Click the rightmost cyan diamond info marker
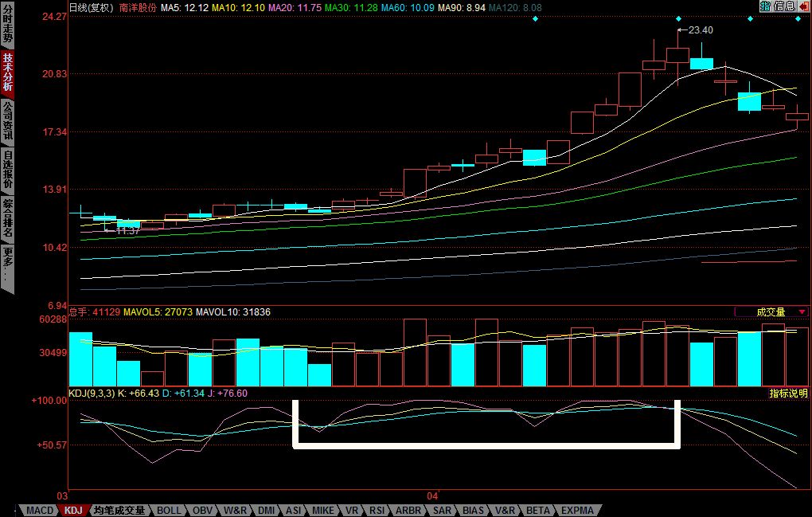This screenshot has height=517, width=812. pos(798,18)
